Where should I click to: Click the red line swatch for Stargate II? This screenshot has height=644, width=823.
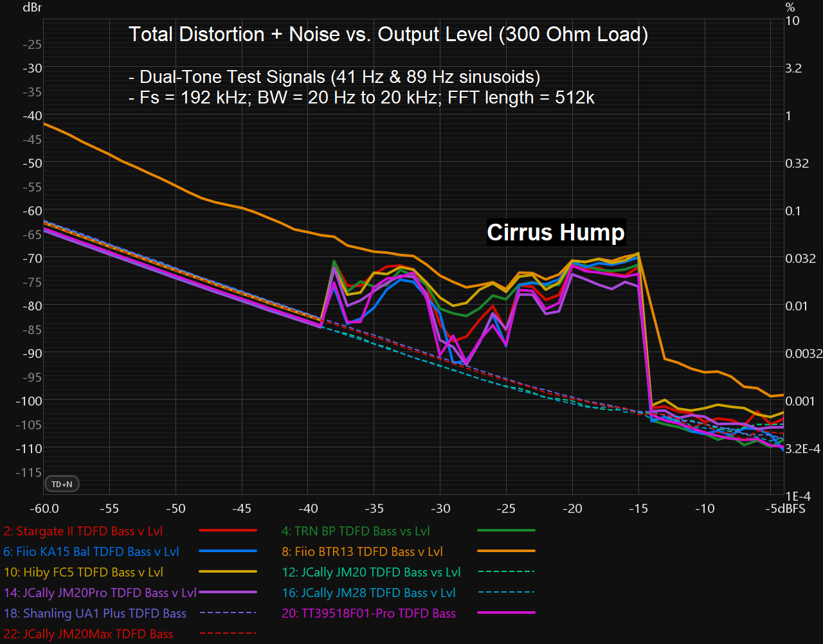point(228,530)
